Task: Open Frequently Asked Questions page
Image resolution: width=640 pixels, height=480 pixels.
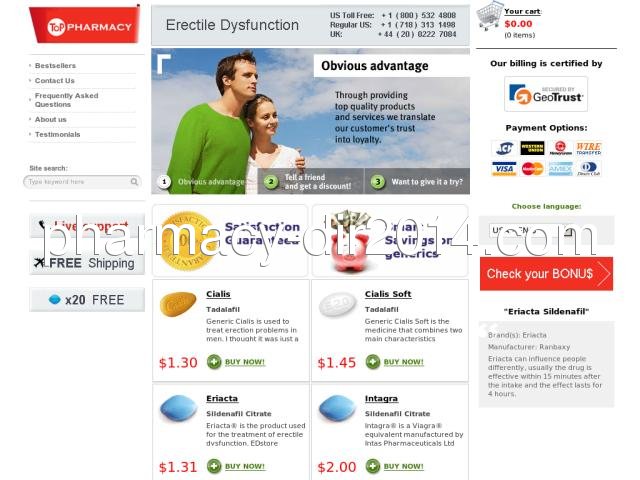Action: (67, 100)
